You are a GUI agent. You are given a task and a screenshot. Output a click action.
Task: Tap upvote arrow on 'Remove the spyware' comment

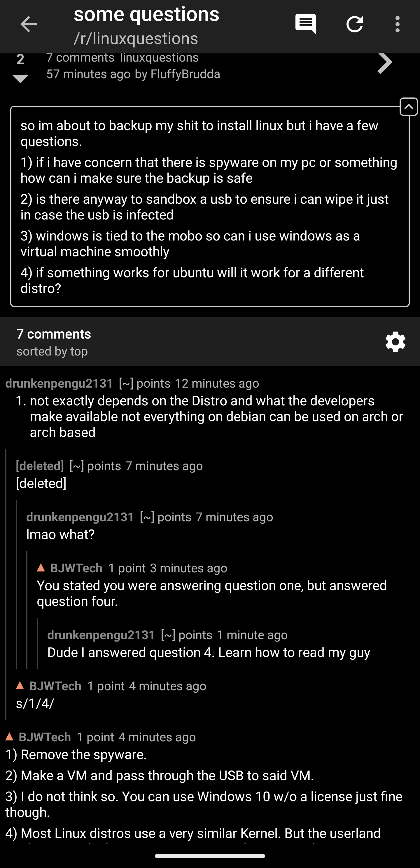pyautogui.click(x=10, y=737)
